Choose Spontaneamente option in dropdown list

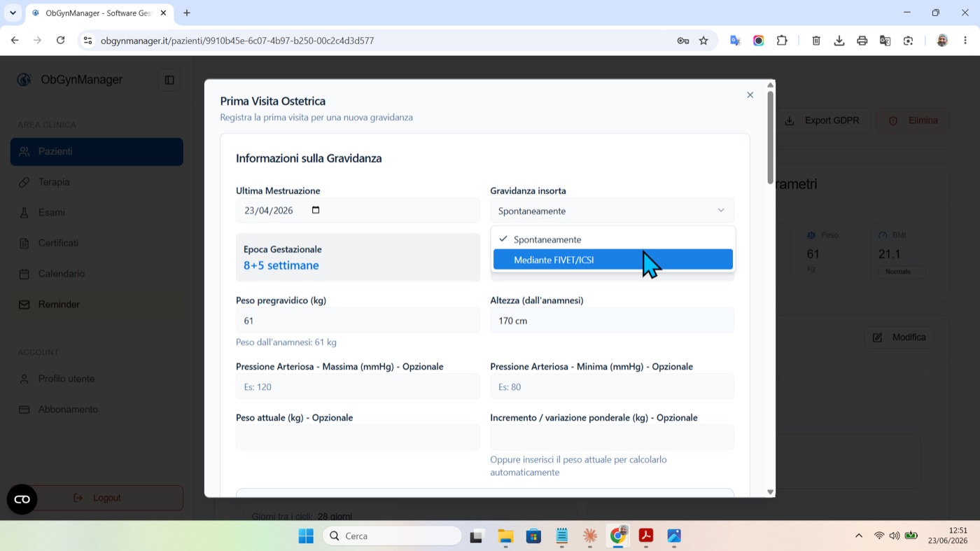pyautogui.click(x=612, y=239)
